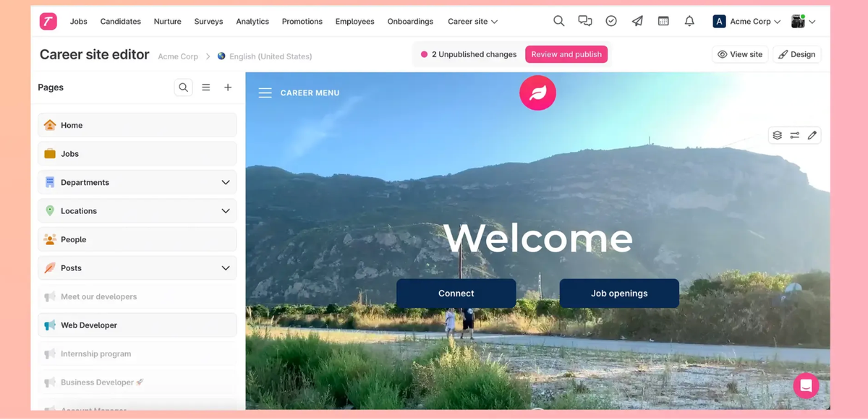Image resolution: width=868 pixels, height=420 pixels.
Task: Open the messages chat icon in header
Action: tap(584, 21)
